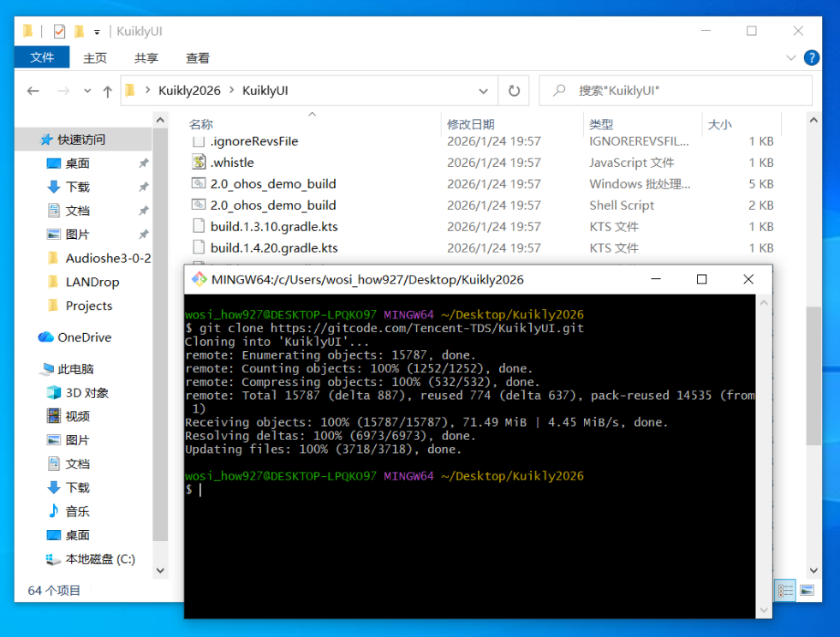Screen dimensions: 840x637
Task: Select 2.0_ohos_demo_build Windows batch file icon
Action: click(x=199, y=183)
